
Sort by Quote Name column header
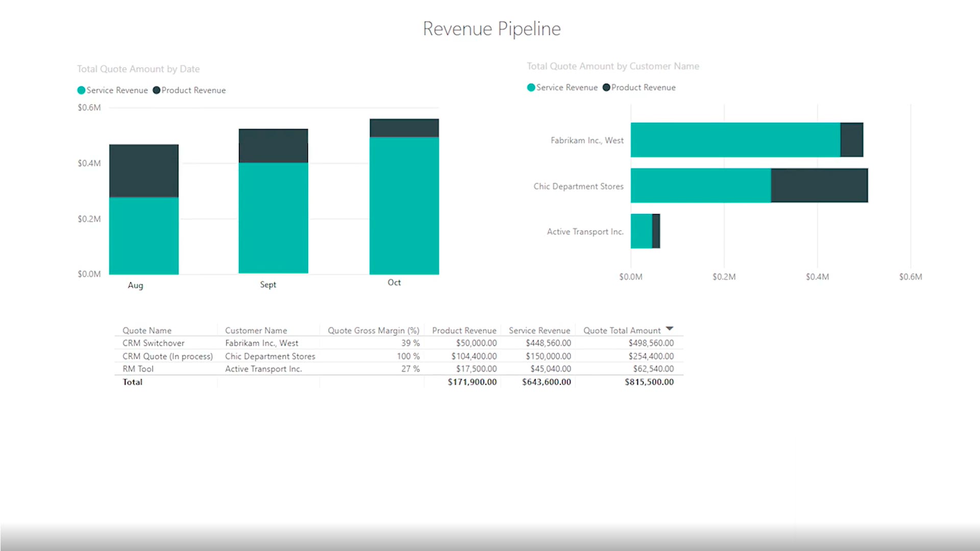click(147, 331)
